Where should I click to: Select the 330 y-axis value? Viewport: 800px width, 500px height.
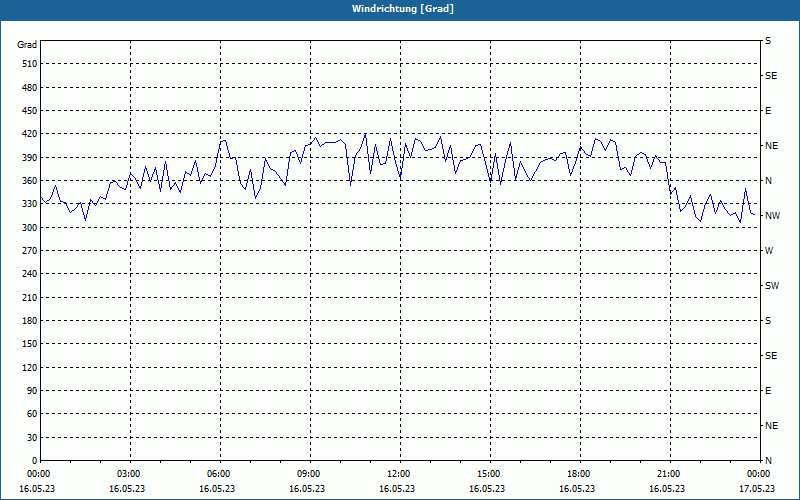point(30,204)
